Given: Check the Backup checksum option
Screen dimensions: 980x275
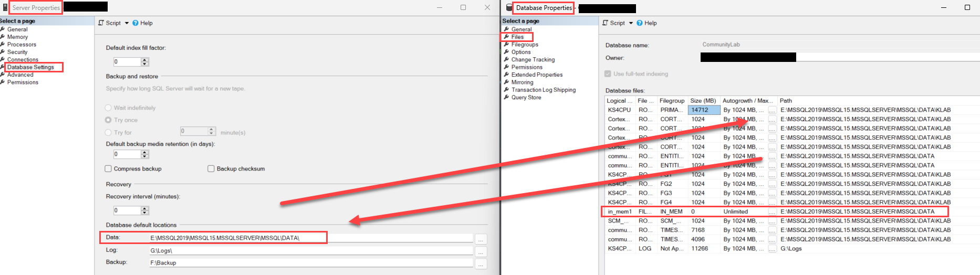Looking at the screenshot, I should [211, 169].
